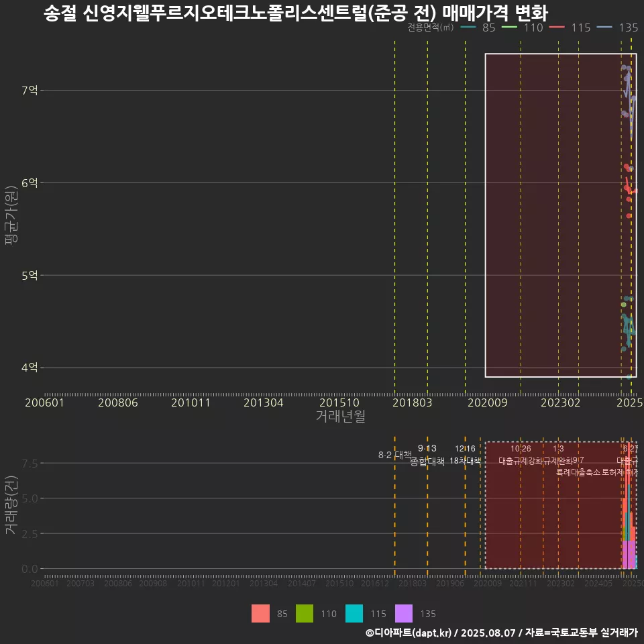The height and width of the screenshot is (644, 644).
Task: Click 201011 on the price chart axis
Action: 191,402
